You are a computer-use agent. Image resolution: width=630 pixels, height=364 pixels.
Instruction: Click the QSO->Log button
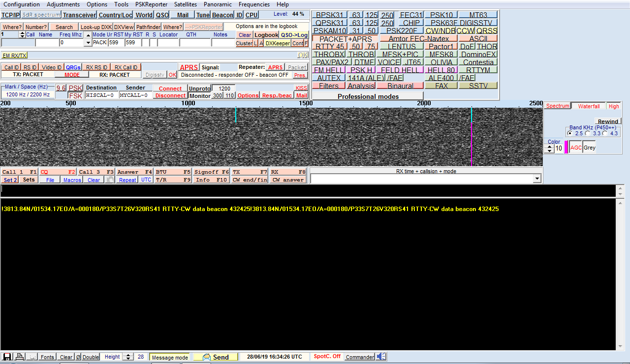pos(294,35)
